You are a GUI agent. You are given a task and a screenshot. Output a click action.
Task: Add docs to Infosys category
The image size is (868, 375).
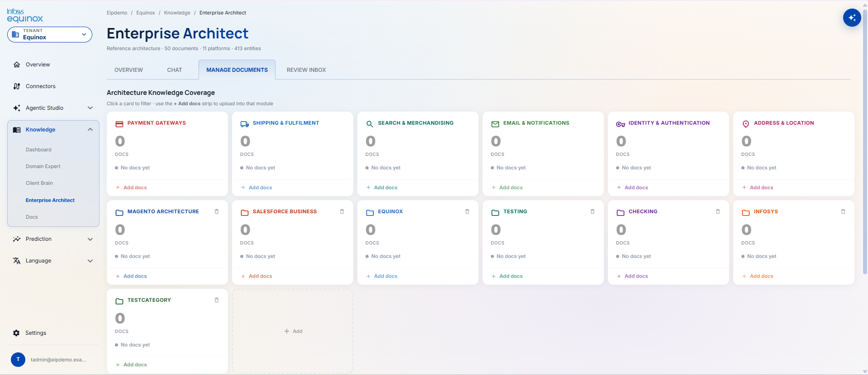(758, 276)
